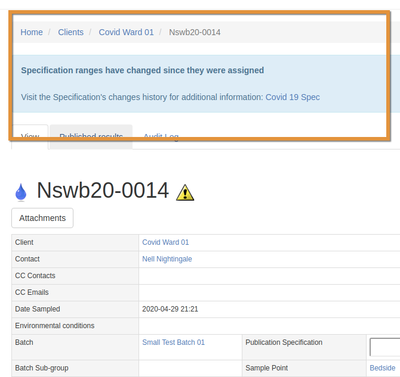Click the yellow warning triangle icon
The image size is (400, 377).
(185, 193)
